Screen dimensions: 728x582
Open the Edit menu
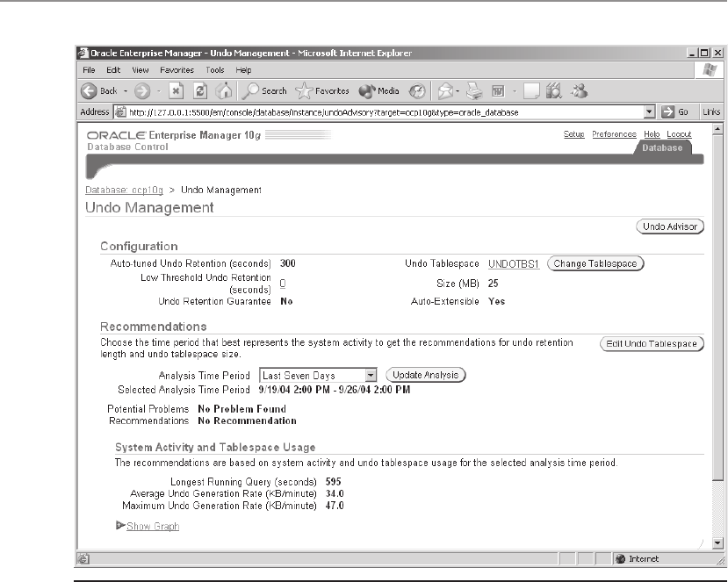click(x=113, y=70)
